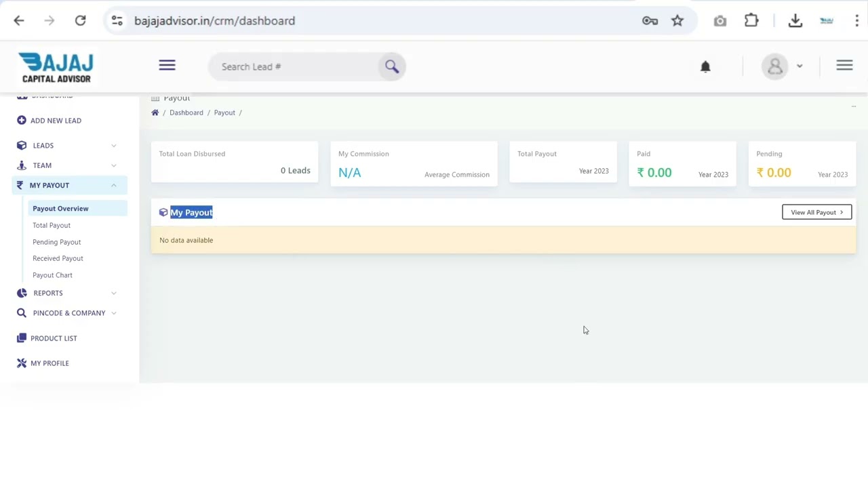The height and width of the screenshot is (488, 868).
Task: Click the Product List icon
Action: (x=21, y=338)
